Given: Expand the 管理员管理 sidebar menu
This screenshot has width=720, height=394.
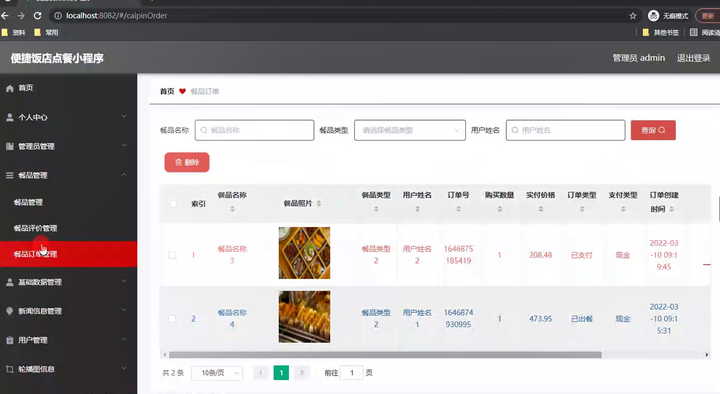Looking at the screenshot, I should point(68,146).
